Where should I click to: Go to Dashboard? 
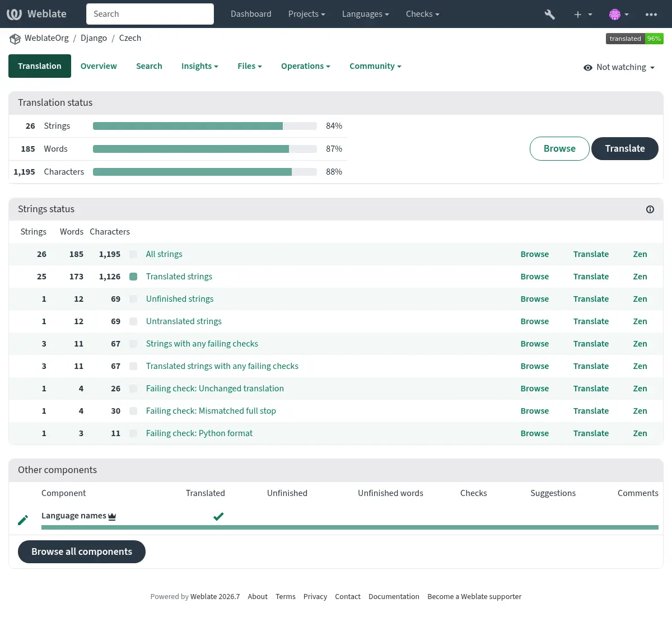pyautogui.click(x=251, y=14)
